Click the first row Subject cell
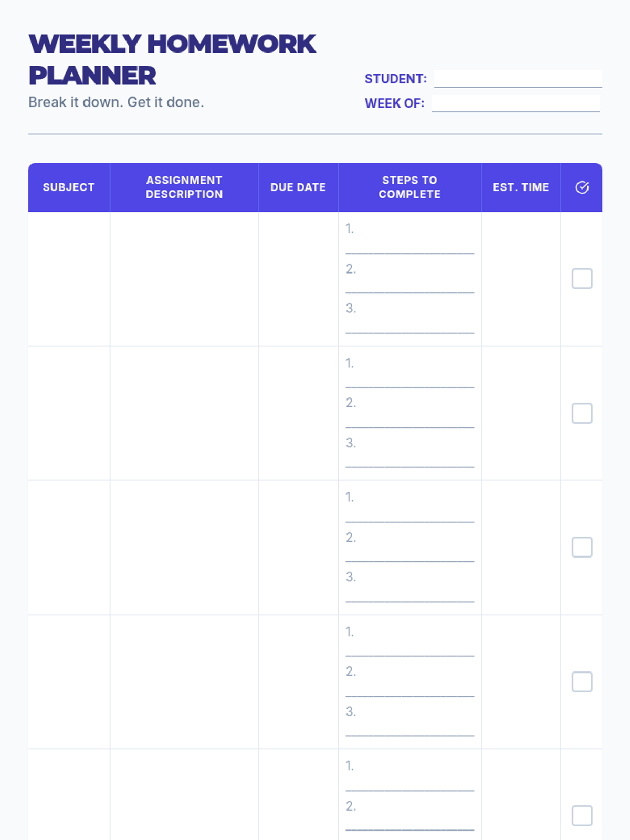Viewport: 630px width, 840px height. (69, 279)
